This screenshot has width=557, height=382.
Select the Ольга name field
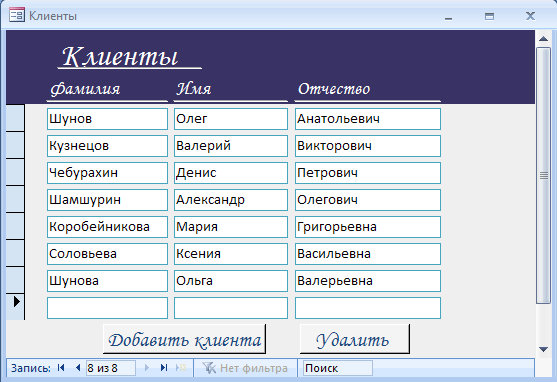point(231,281)
